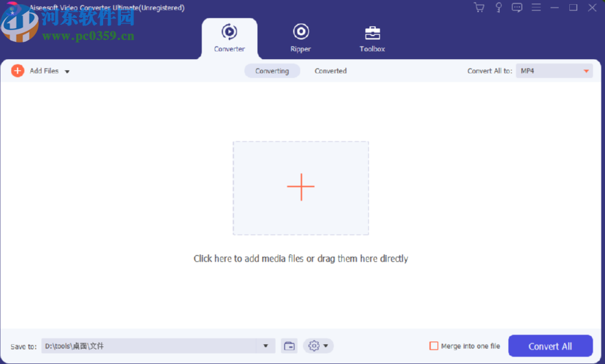The height and width of the screenshot is (364, 605).
Task: Minimize the Aiseesoft window
Action: [x=554, y=8]
